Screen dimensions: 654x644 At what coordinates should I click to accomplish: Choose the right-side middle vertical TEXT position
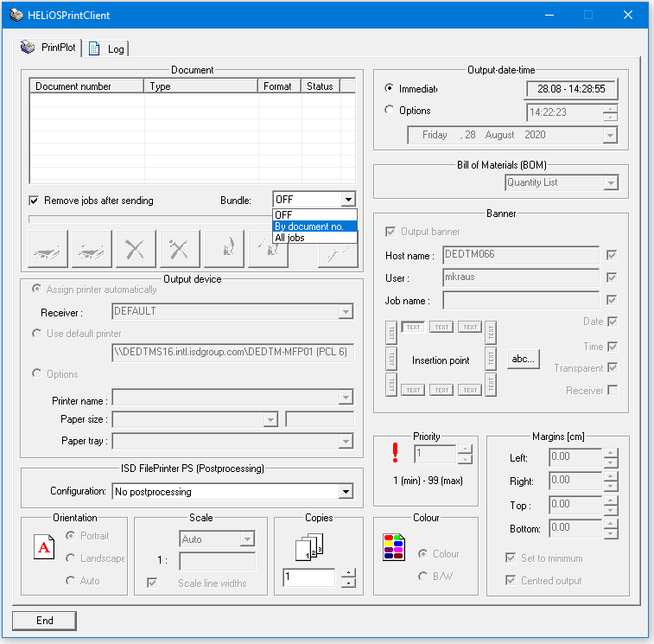click(491, 358)
